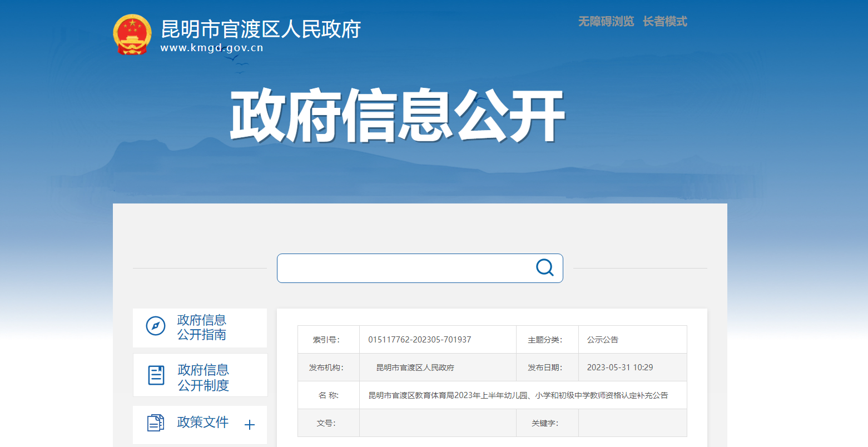Open the 无障碍浏览 accessibility link

click(606, 22)
